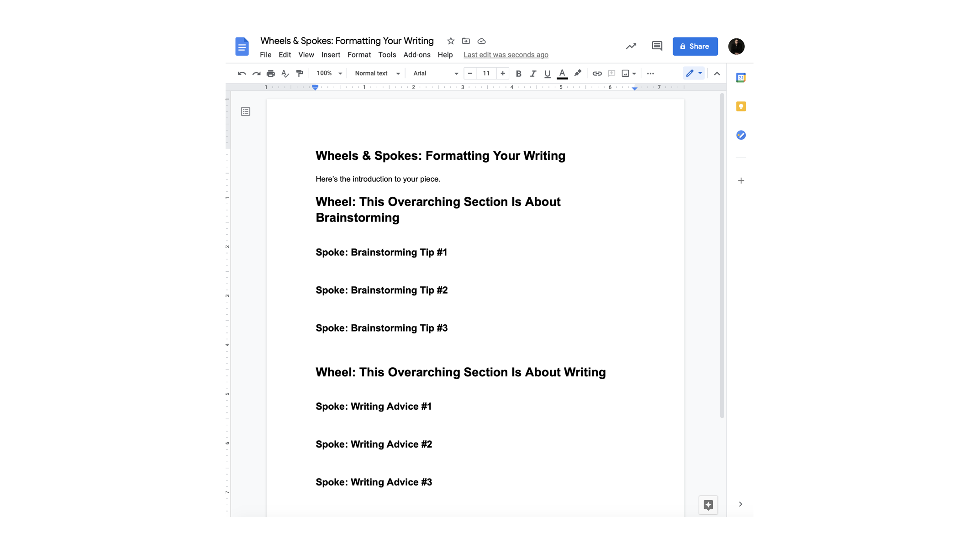
Task: Open the comment history icon
Action: point(657,46)
